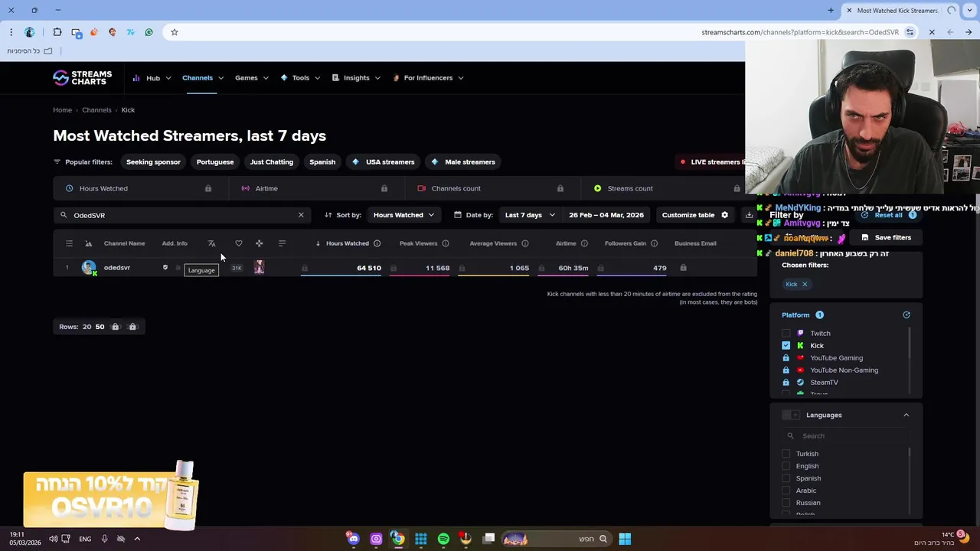Viewport: 980px width, 551px height.
Task: Open Peak Viewers info icon
Action: [x=446, y=243]
